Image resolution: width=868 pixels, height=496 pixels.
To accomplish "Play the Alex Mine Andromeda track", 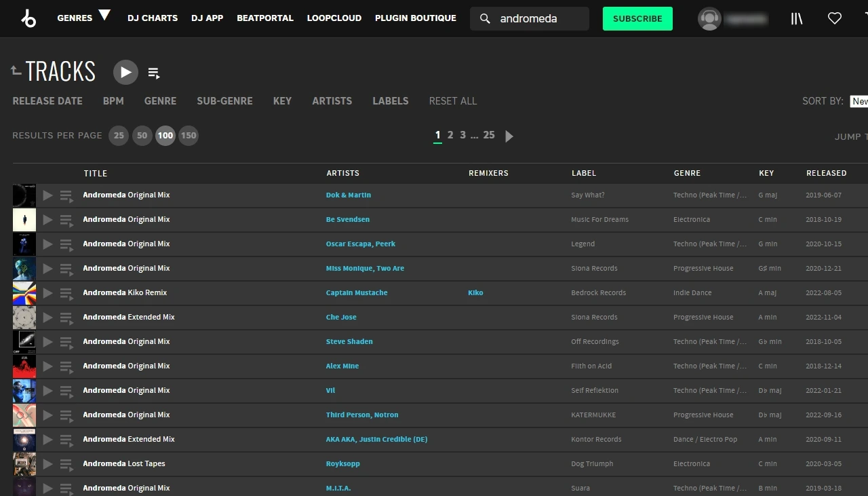I will pyautogui.click(x=47, y=366).
